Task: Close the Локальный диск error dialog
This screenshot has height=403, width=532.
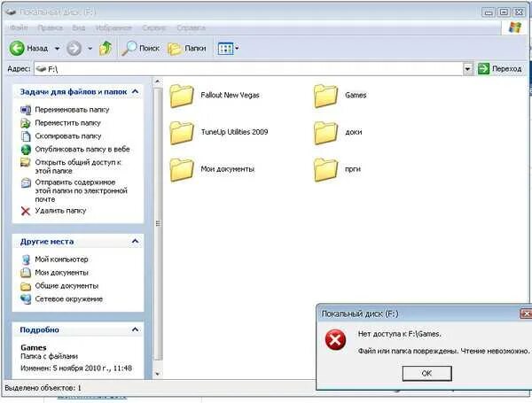Action: (526, 314)
